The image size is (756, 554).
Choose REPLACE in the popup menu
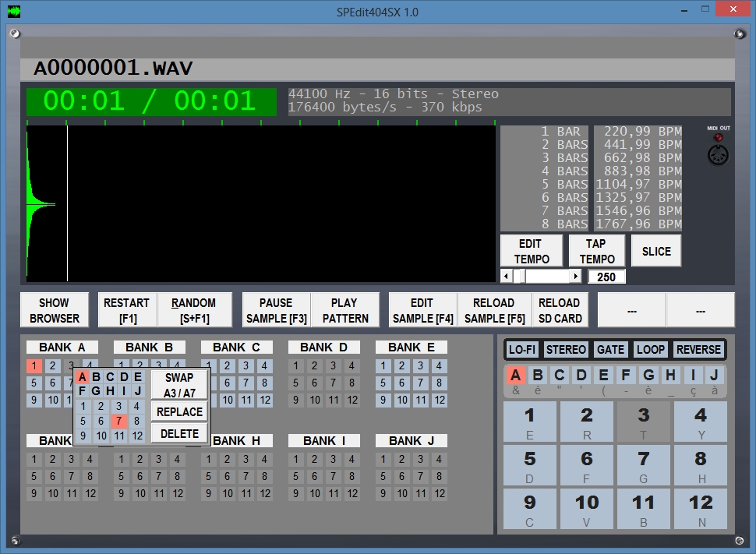(179, 411)
